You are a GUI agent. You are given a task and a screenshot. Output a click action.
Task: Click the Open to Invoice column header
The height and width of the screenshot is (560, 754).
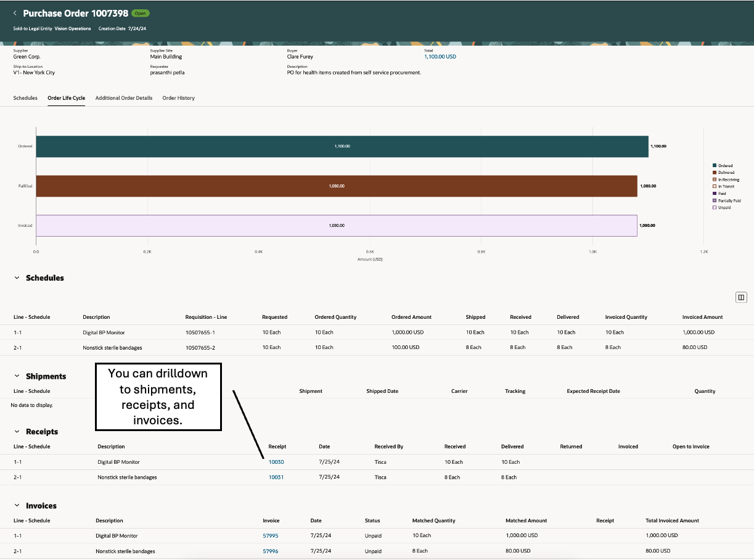[x=691, y=447]
